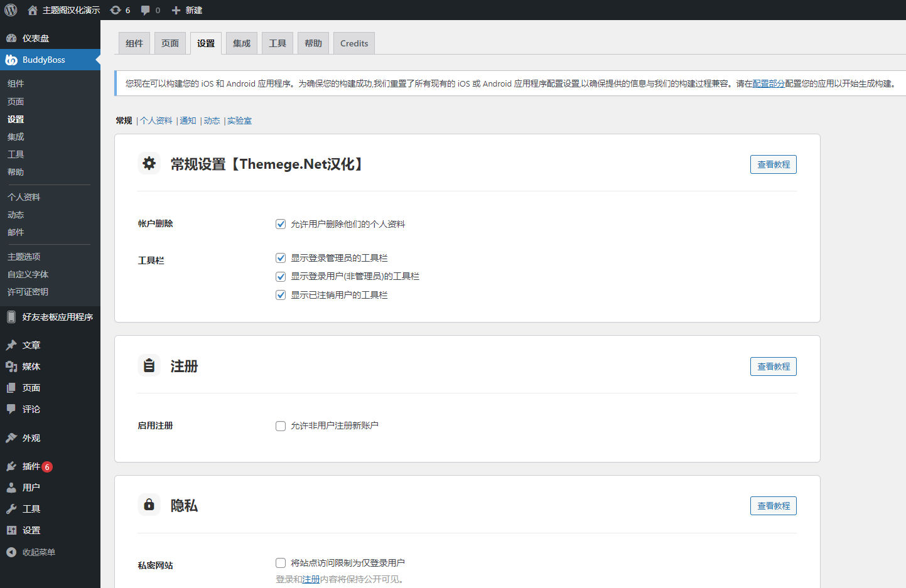
Task: Open the site home icon in admin bar
Action: 33,10
